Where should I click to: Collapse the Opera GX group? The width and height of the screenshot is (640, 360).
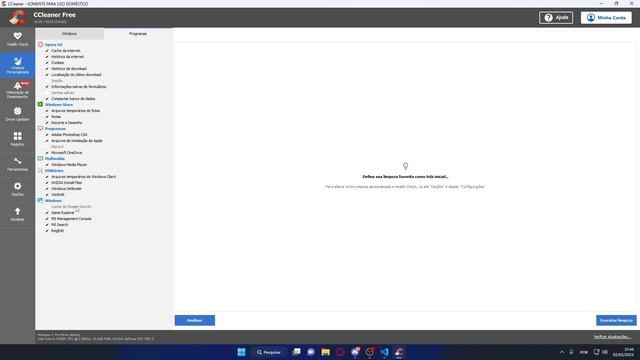point(53,44)
